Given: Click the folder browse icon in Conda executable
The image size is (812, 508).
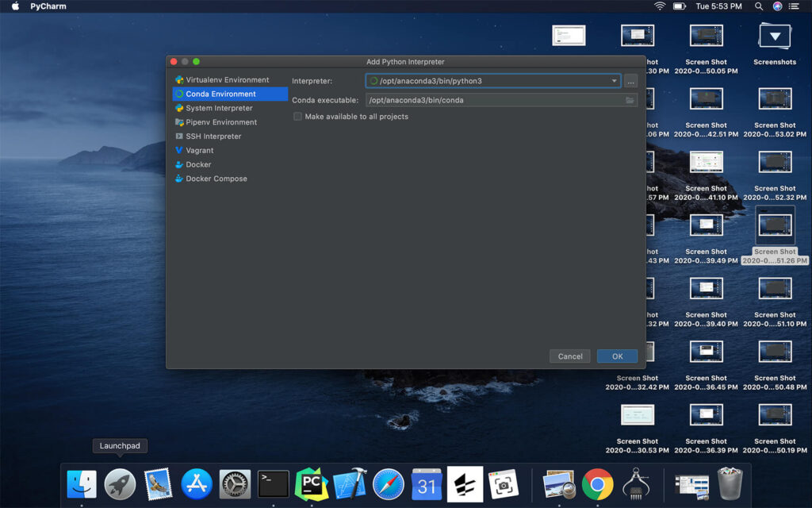Looking at the screenshot, I should tap(630, 100).
